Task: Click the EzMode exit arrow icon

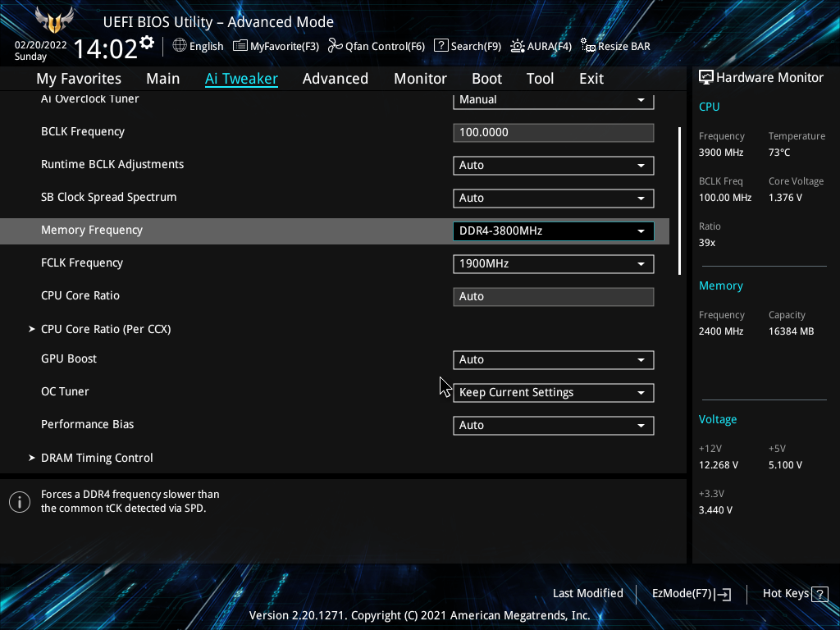Action: [x=723, y=594]
